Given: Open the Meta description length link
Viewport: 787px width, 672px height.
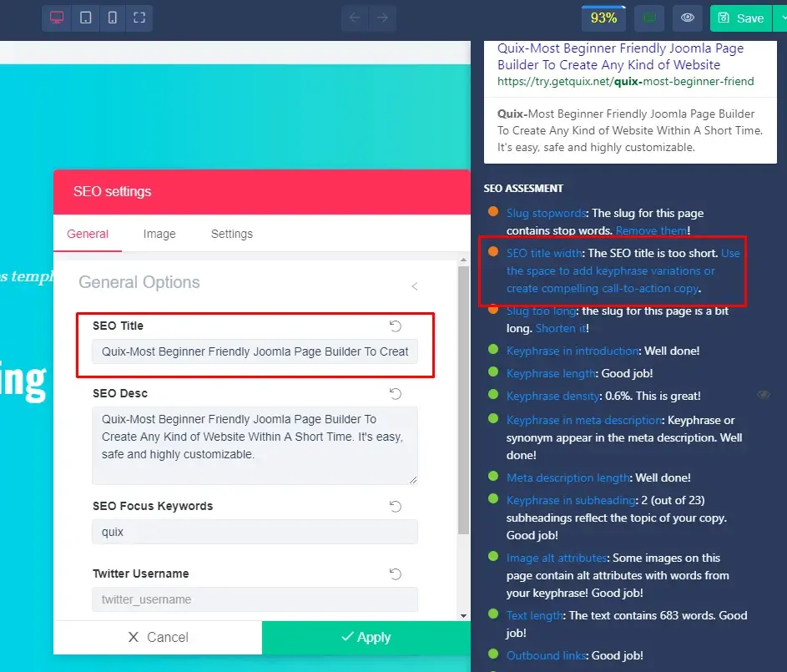Looking at the screenshot, I should pos(568,478).
